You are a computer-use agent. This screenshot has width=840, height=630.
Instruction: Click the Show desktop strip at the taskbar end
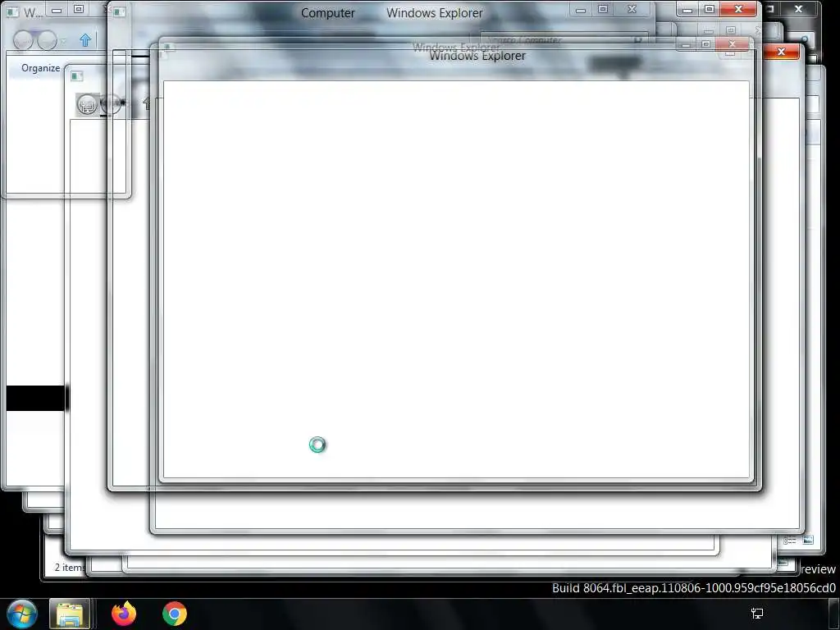pos(833,614)
